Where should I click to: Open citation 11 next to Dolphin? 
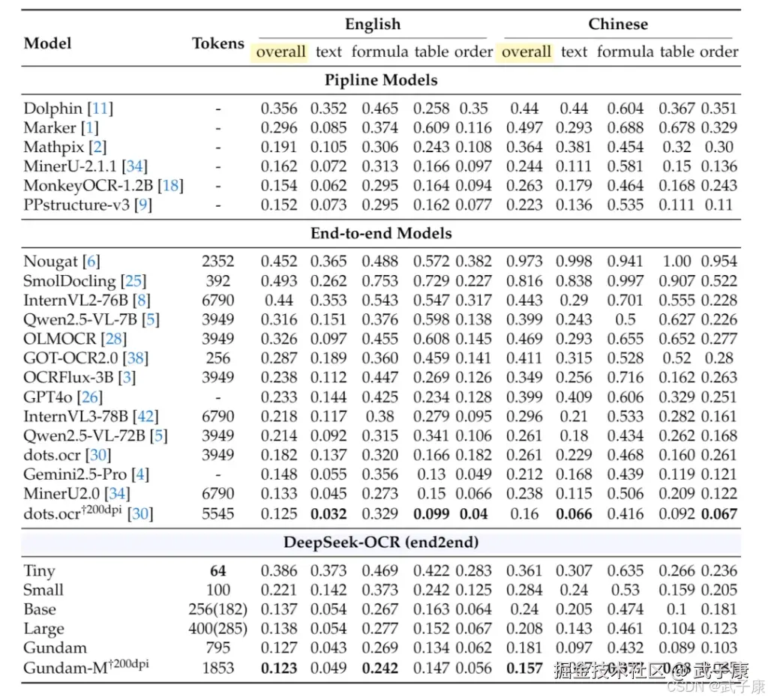click(x=100, y=109)
